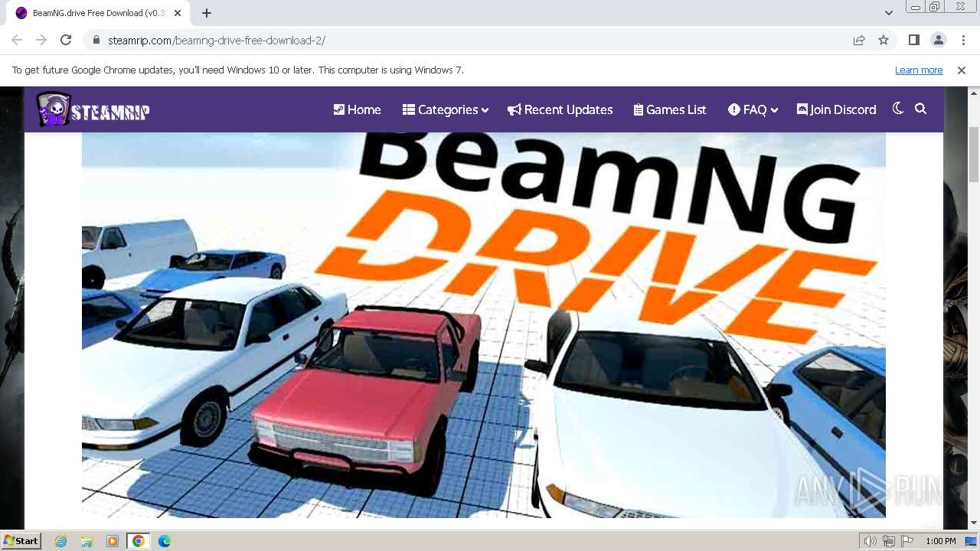980x551 pixels.
Task: Expand the Categories dropdown menu
Action: coord(446,109)
